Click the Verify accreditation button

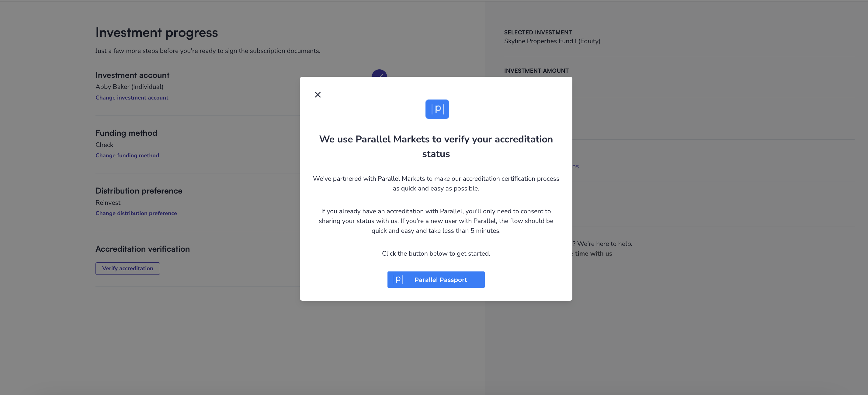pos(128,269)
